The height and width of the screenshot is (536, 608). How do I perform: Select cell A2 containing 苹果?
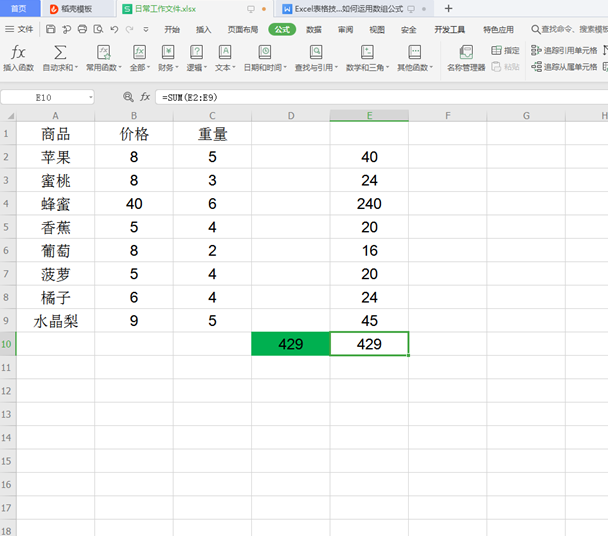56,157
